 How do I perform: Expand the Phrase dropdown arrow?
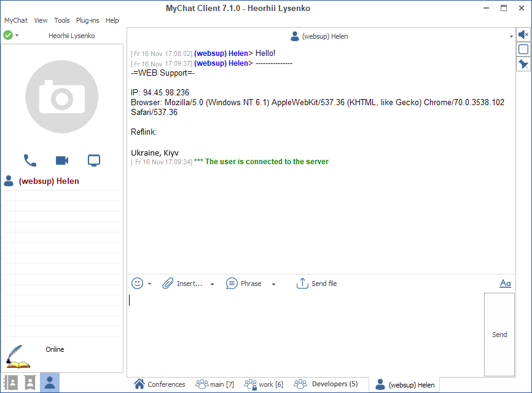pyautogui.click(x=273, y=284)
